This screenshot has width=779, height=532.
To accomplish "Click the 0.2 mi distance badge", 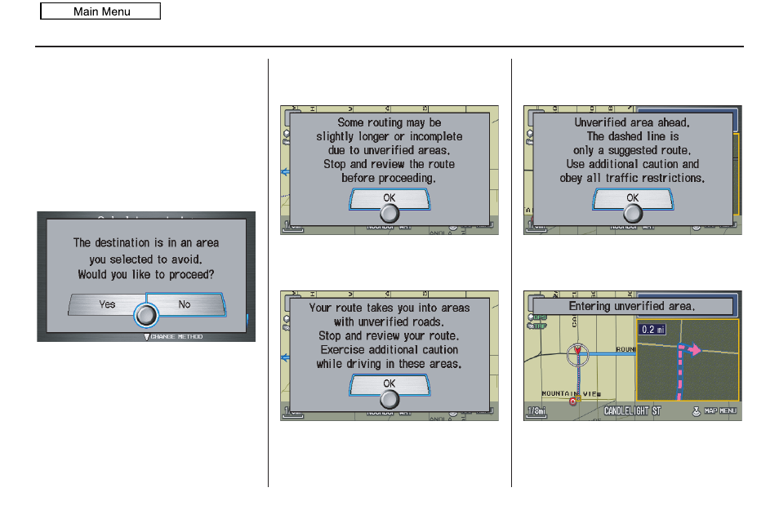I will pos(652,330).
